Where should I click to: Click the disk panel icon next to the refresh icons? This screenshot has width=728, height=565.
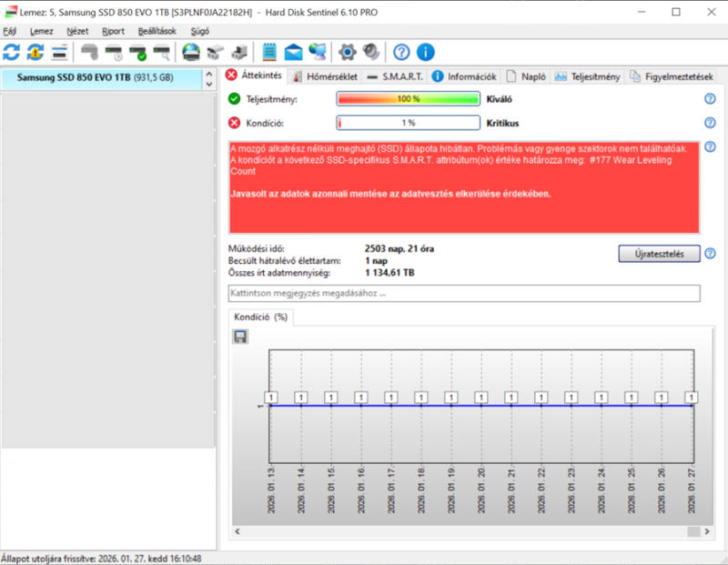click(x=59, y=53)
